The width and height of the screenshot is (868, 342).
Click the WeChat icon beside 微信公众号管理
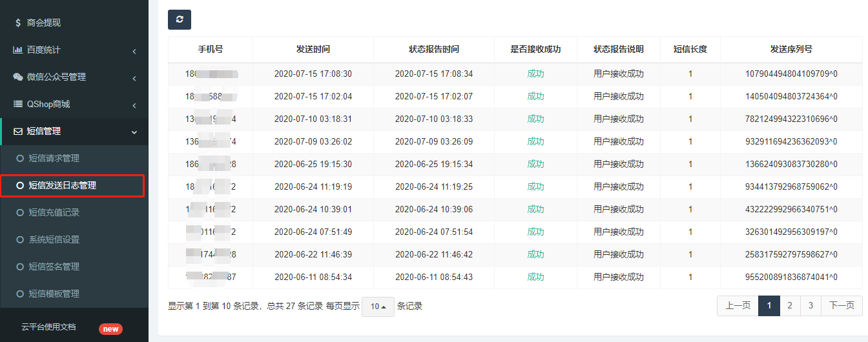pyautogui.click(x=18, y=77)
